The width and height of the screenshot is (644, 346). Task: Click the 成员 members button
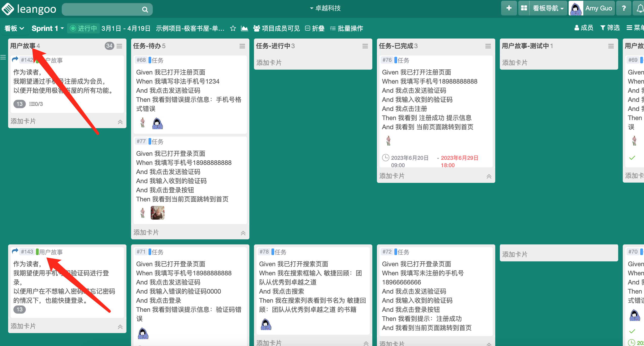[x=584, y=28]
